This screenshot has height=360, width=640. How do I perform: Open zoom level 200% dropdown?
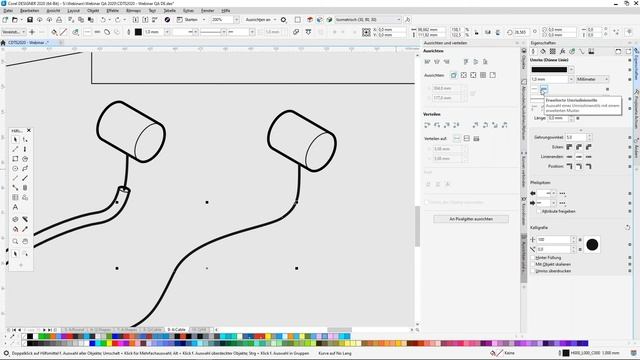(x=236, y=20)
